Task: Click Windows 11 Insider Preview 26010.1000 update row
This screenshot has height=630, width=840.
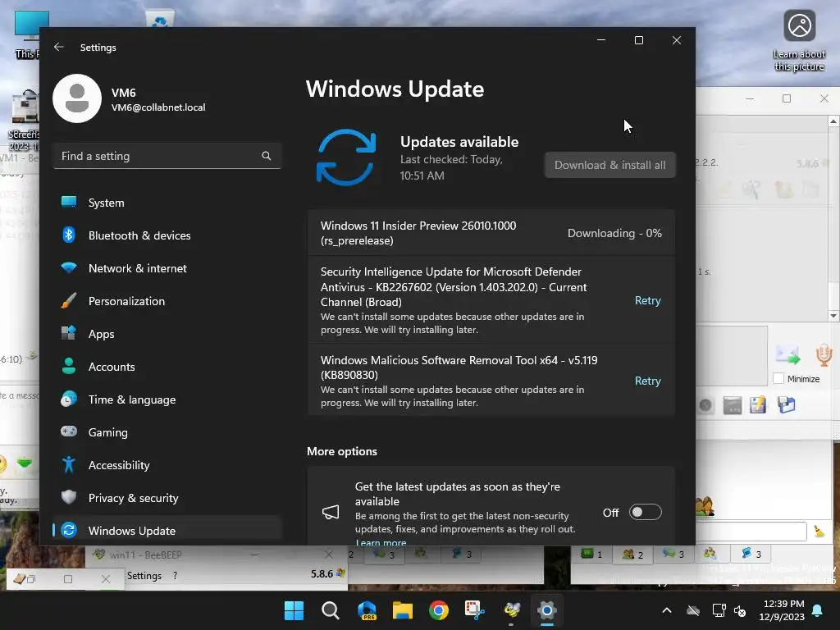Action: coord(491,233)
